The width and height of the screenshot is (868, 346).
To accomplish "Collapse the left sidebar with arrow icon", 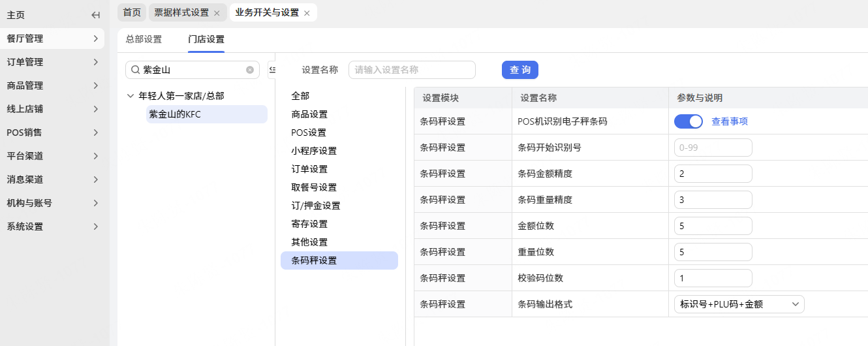I will [96, 15].
